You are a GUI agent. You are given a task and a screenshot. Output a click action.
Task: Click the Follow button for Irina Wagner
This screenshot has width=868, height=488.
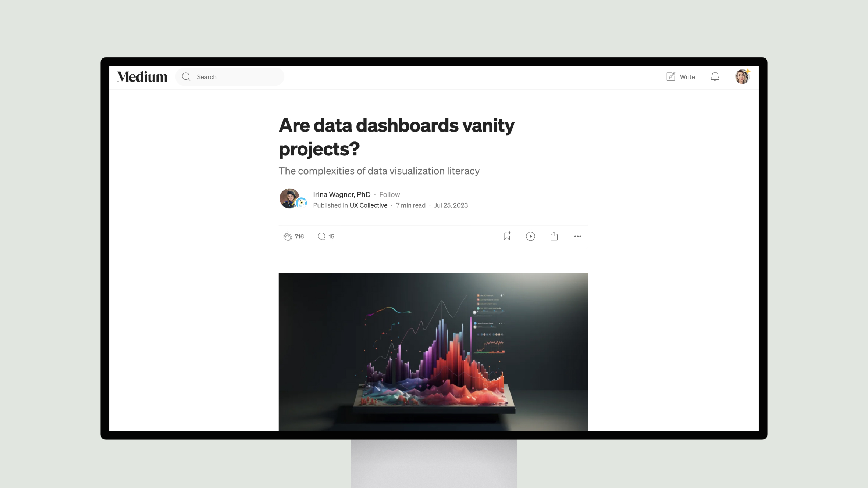click(x=390, y=194)
